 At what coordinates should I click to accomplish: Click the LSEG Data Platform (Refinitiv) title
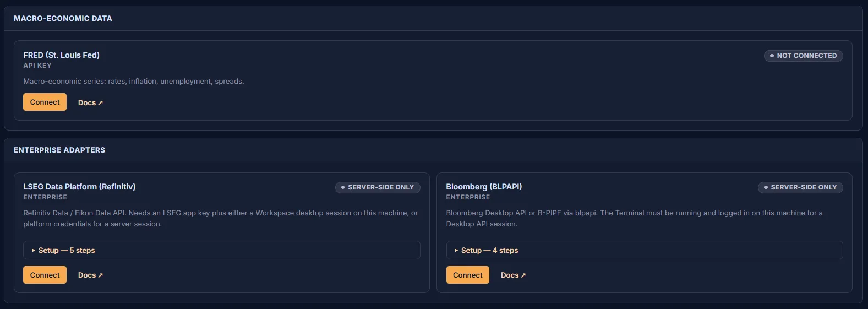tap(79, 187)
